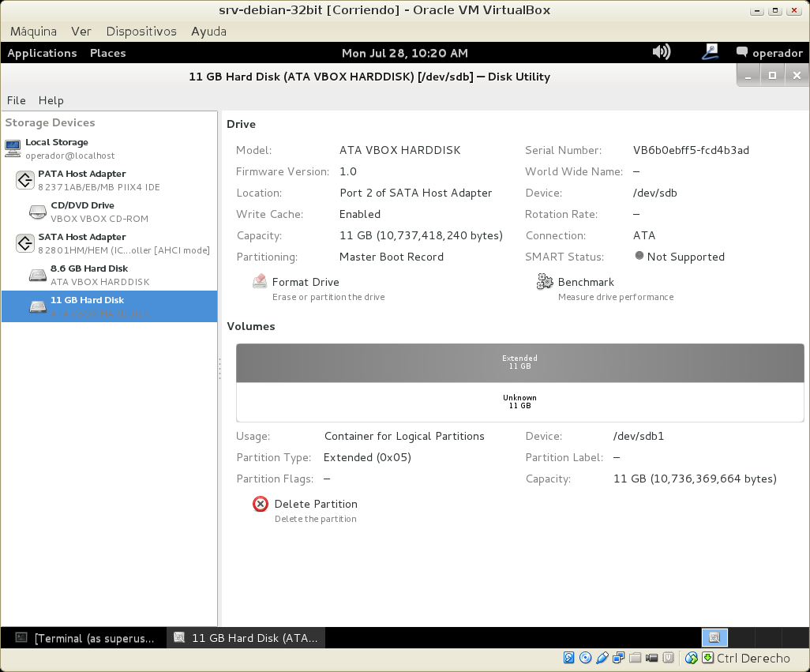Open the operador user menu
Image resolution: width=810 pixels, height=672 pixels.
coord(769,53)
